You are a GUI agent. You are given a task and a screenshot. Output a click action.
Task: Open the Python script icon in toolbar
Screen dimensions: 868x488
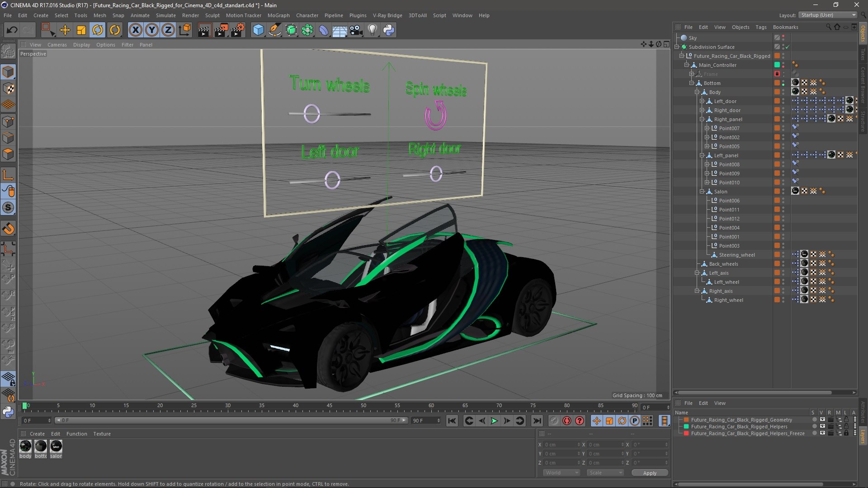[389, 30]
